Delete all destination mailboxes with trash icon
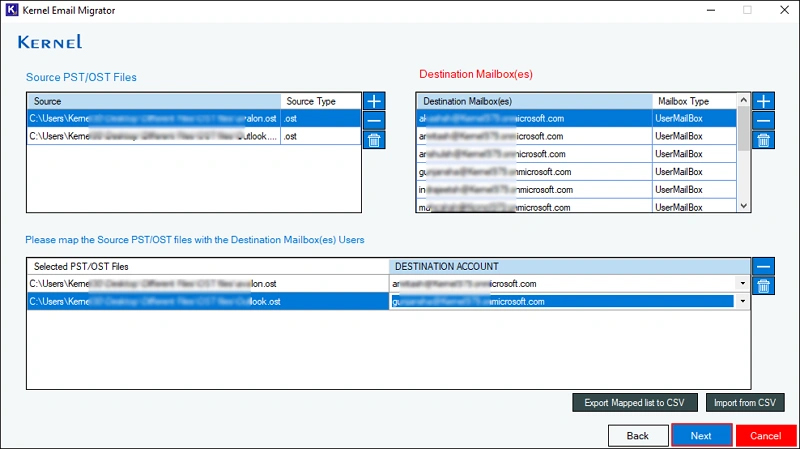The height and width of the screenshot is (449, 800). (763, 140)
